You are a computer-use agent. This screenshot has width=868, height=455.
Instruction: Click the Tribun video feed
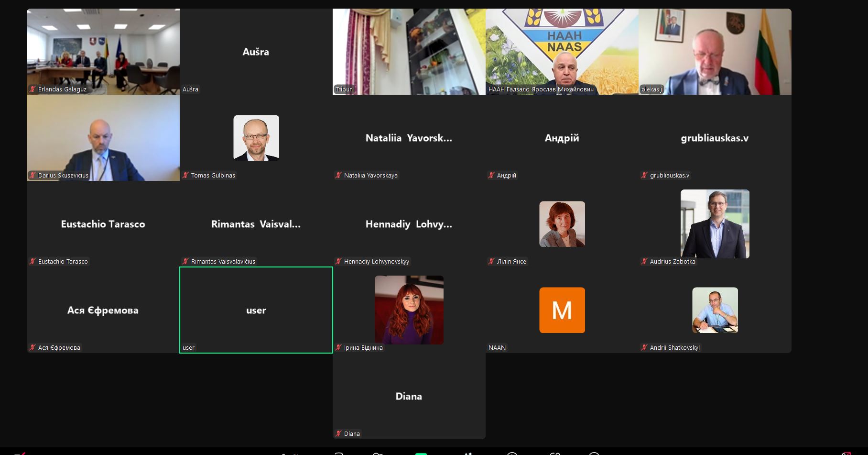pos(409,52)
